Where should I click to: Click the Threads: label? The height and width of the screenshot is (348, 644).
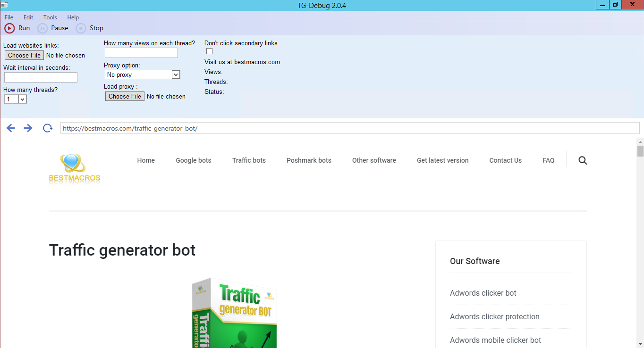pos(216,82)
